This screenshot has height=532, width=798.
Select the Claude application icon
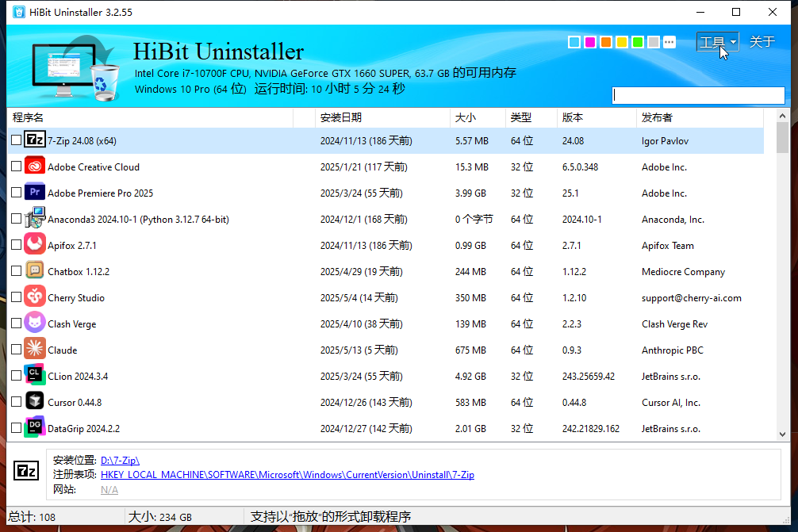(x=34, y=349)
